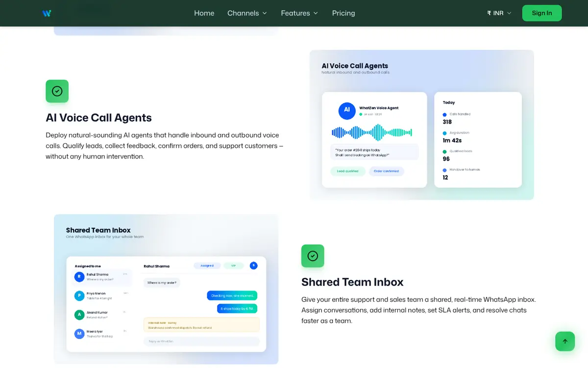Select Priya Menon's P avatar
588x368 pixels.
coord(79,296)
